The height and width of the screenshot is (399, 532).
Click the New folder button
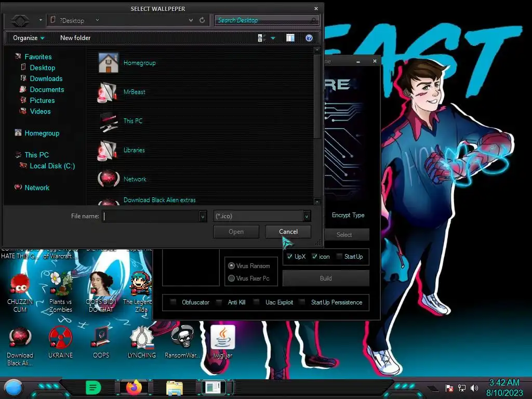tap(75, 38)
